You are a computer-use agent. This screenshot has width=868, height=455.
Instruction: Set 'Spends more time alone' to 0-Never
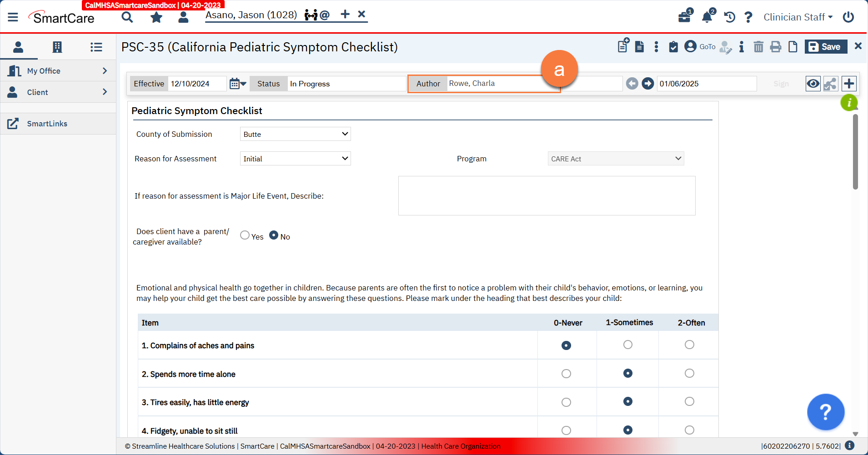566,374
